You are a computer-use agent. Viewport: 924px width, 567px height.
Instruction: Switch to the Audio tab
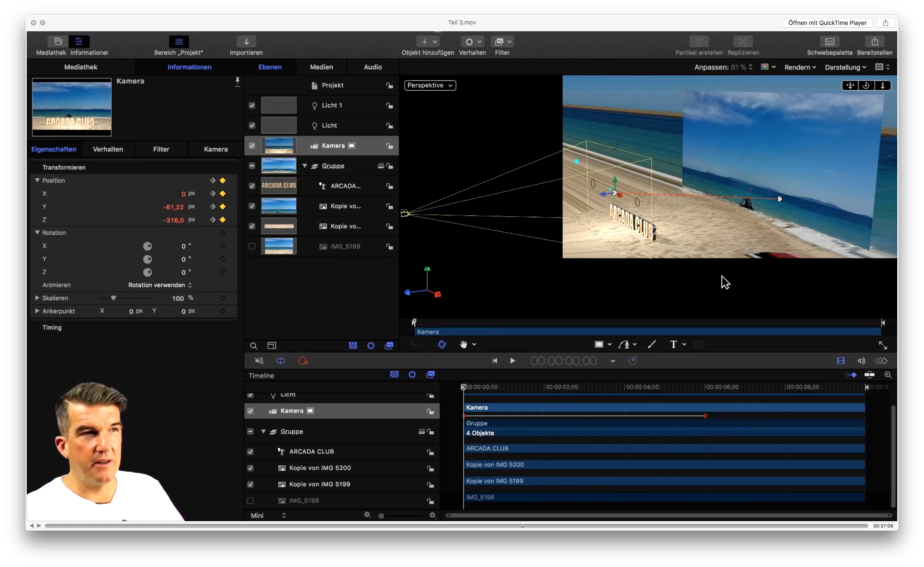(x=373, y=67)
